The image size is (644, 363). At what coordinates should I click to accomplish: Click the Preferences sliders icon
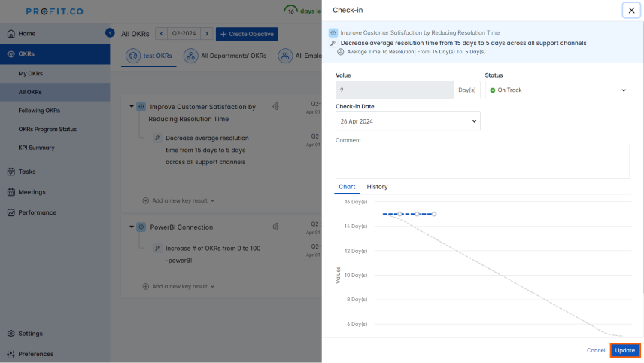(x=11, y=354)
